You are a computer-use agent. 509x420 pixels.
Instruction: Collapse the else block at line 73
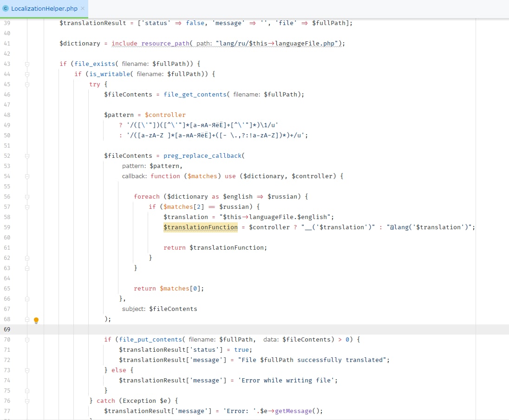[27, 370]
